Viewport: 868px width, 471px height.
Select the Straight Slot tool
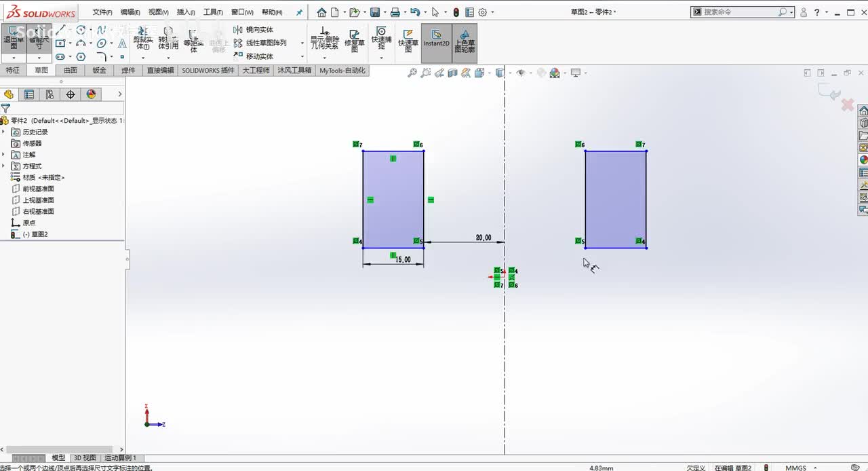60,56
